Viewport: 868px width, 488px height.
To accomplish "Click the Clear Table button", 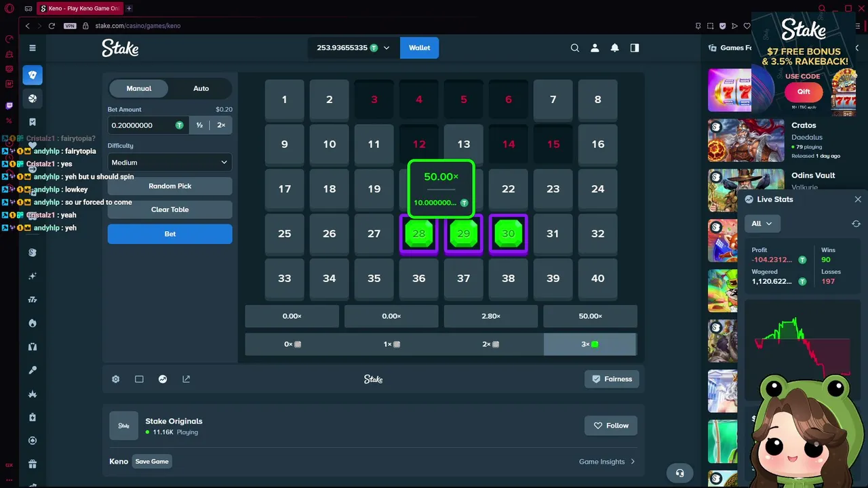I will (170, 210).
